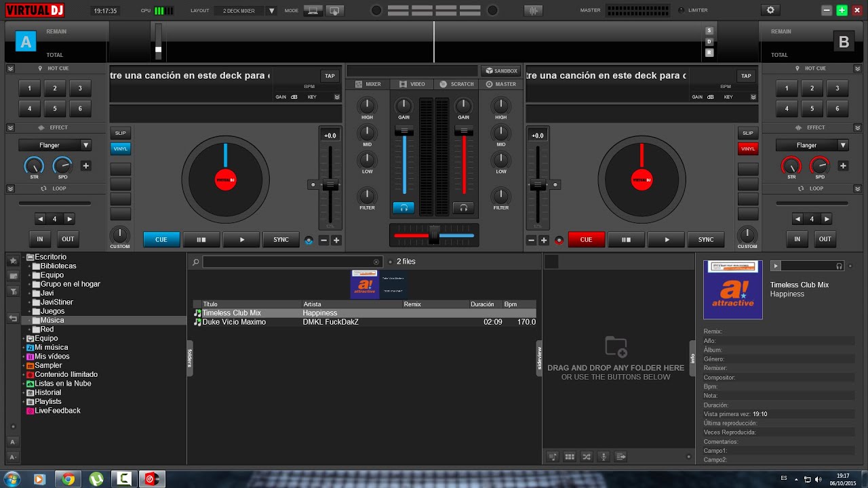Click the microphone icon in sideview
868x488 pixels.
click(x=604, y=457)
